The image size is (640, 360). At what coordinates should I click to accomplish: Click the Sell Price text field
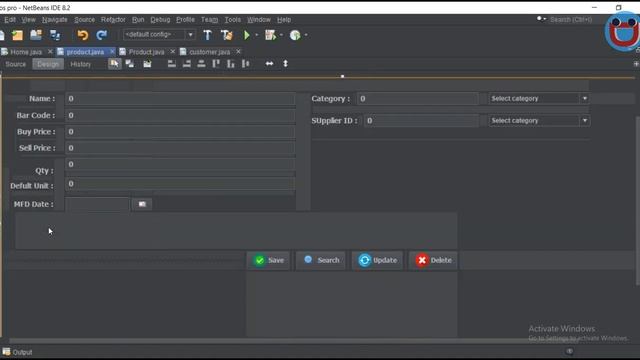click(x=180, y=148)
